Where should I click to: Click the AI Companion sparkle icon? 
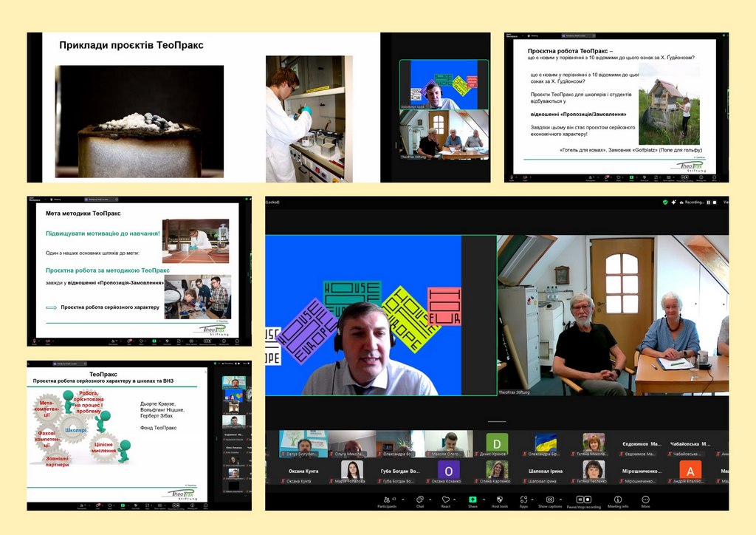[x=673, y=202]
